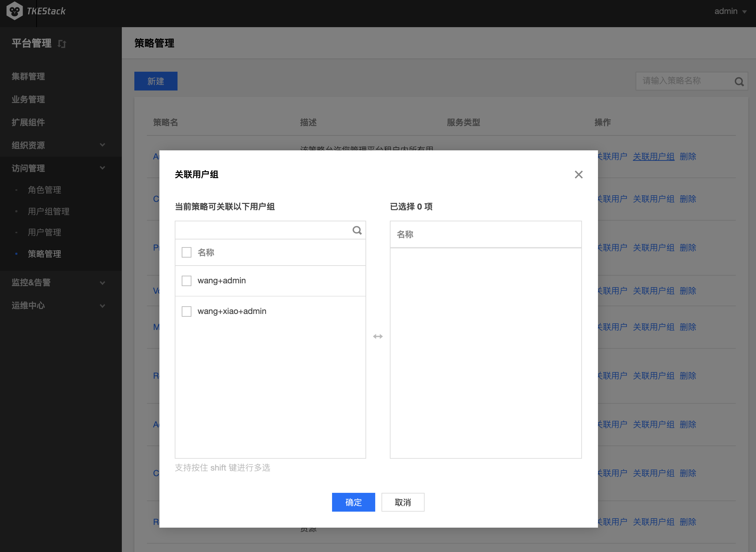The width and height of the screenshot is (756, 552).
Task: Click 删除 link in the first policy row
Action: [x=688, y=157]
